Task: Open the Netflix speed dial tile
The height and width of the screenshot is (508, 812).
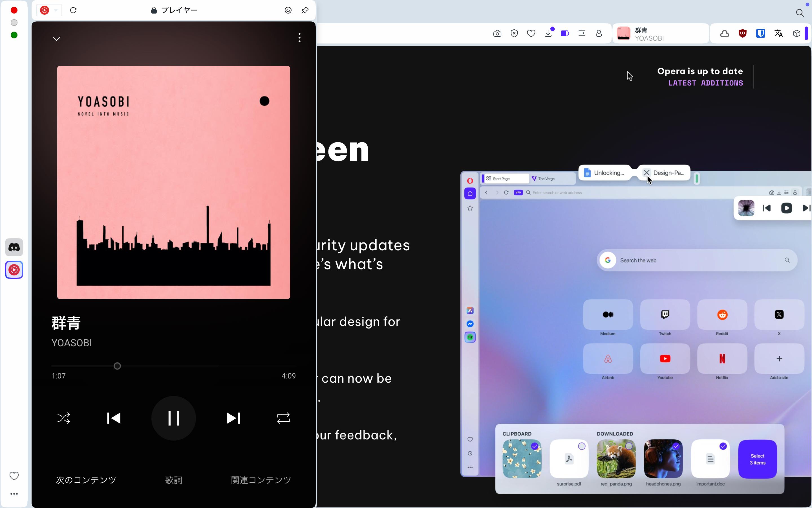Action: (722, 358)
